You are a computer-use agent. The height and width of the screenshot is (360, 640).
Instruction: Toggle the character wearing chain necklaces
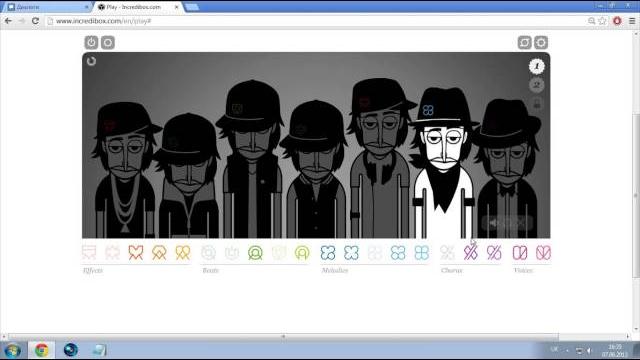(x=124, y=171)
